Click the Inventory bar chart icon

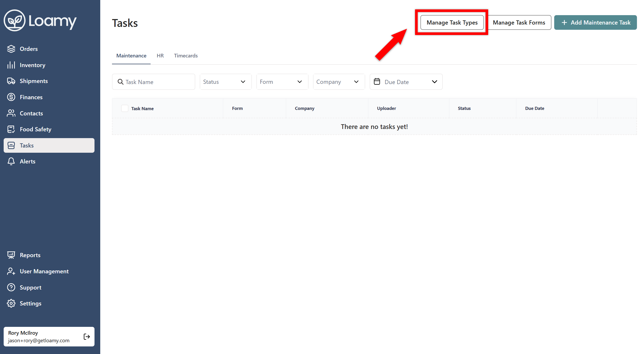click(x=11, y=65)
